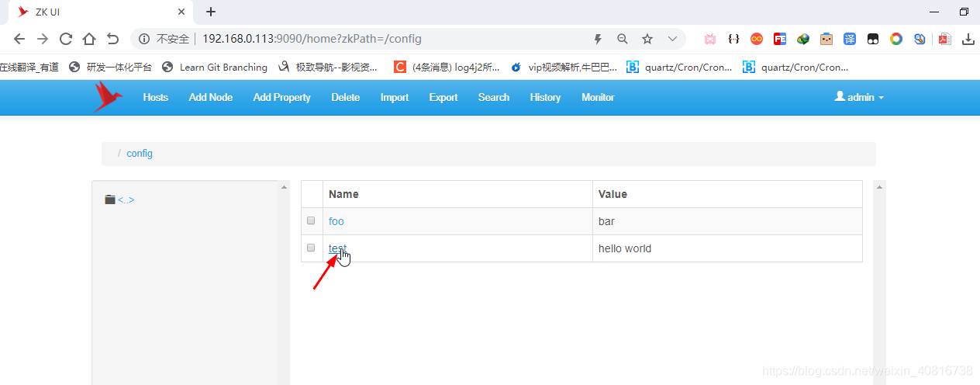Open the foo property link
This screenshot has width=980, height=385.
pyautogui.click(x=336, y=221)
